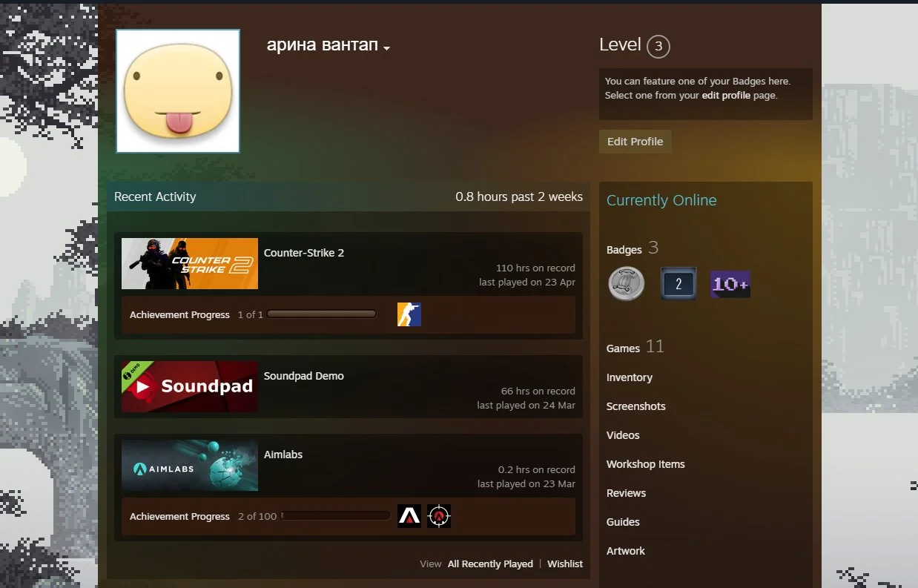Viewport: 918px width, 588px height.
Task: Open the Artwork link
Action: 626,551
